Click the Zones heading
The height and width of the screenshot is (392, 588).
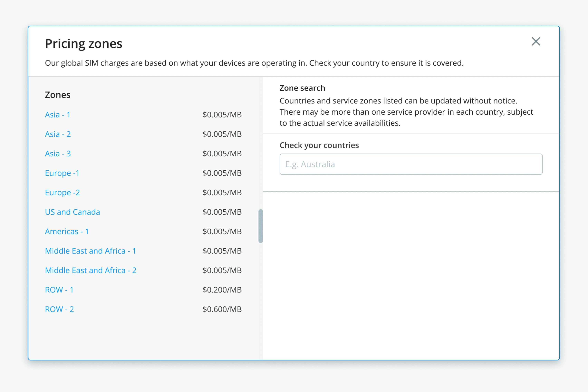point(58,95)
